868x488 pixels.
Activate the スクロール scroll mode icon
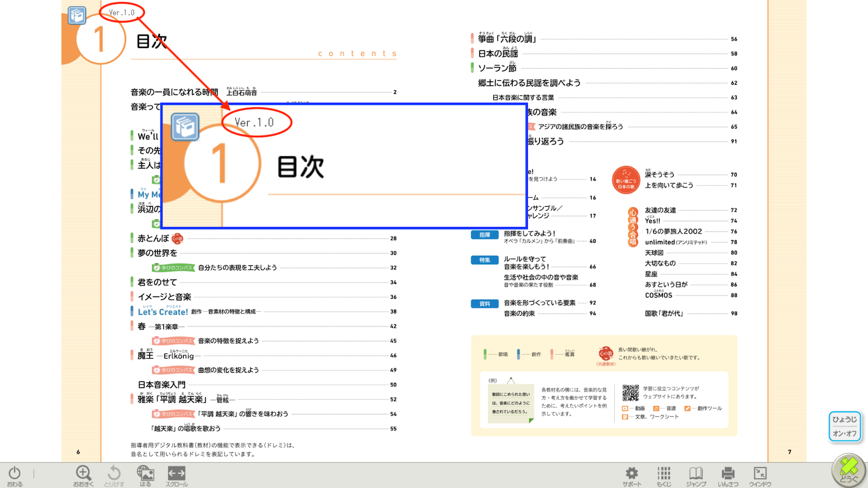(x=176, y=475)
